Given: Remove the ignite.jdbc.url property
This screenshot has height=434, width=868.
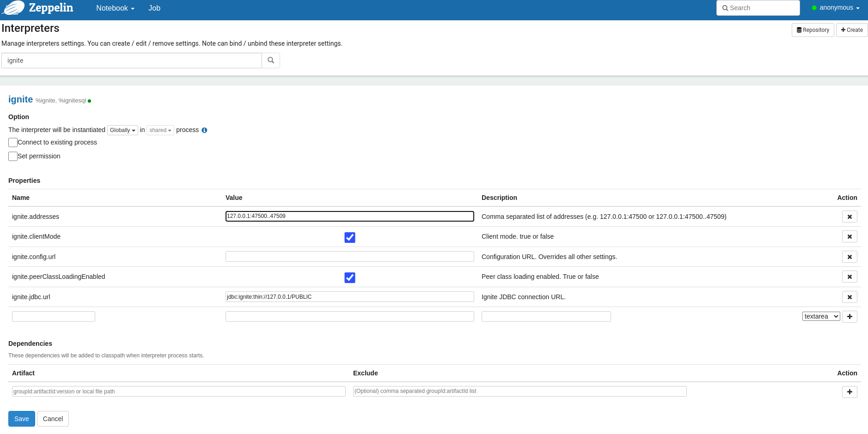Looking at the screenshot, I should pyautogui.click(x=850, y=297).
